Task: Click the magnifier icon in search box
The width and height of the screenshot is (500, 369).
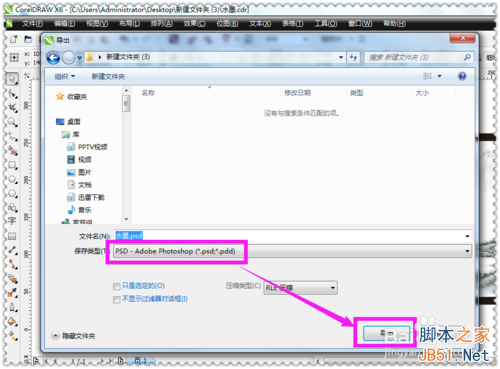Action: point(467,57)
